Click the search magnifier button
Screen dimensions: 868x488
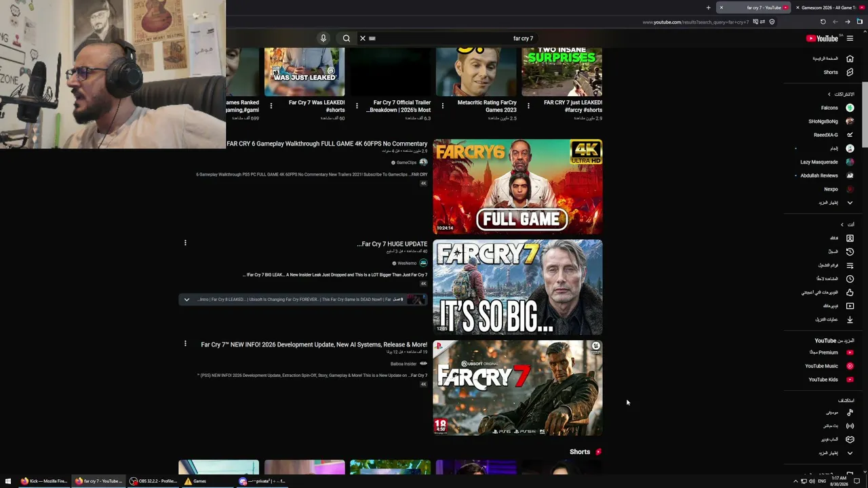pos(347,39)
